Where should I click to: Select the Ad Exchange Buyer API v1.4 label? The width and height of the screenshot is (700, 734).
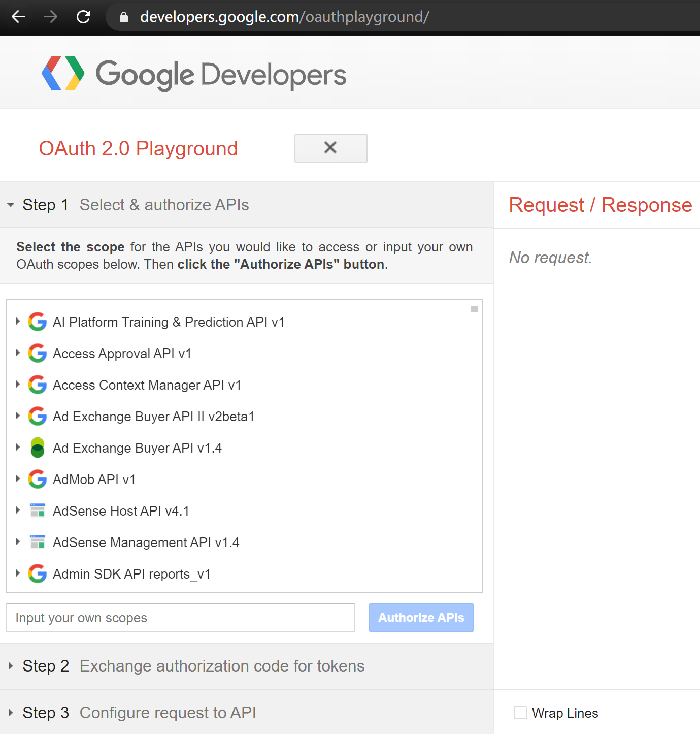coord(137,448)
